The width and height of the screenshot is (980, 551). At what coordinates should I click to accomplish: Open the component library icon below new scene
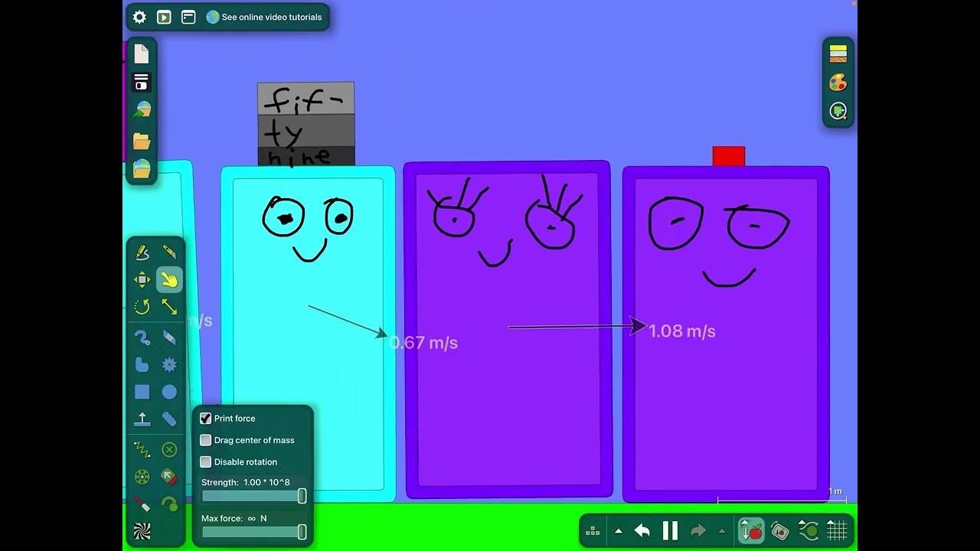pos(141,82)
